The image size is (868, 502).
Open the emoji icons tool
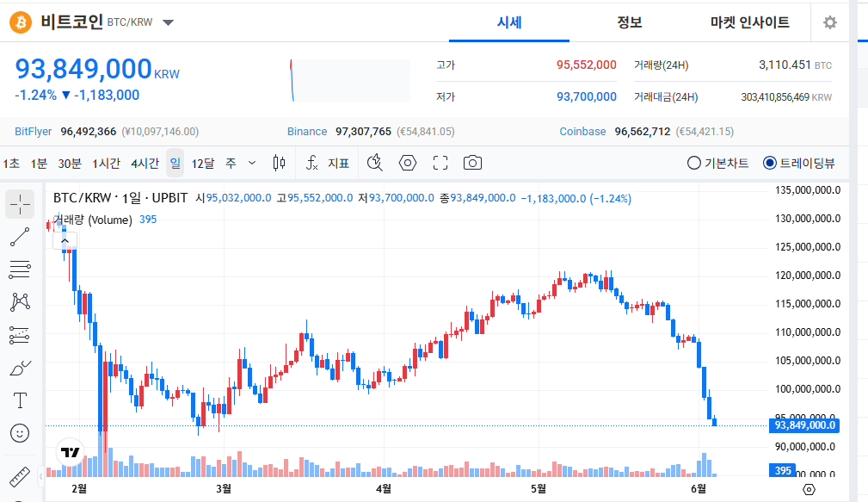click(x=20, y=433)
